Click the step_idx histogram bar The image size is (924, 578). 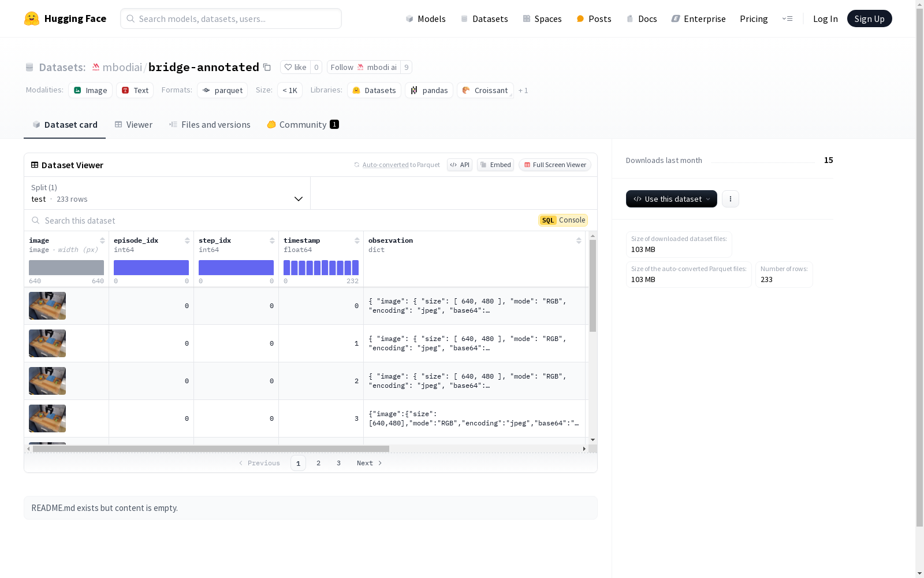[x=236, y=268]
